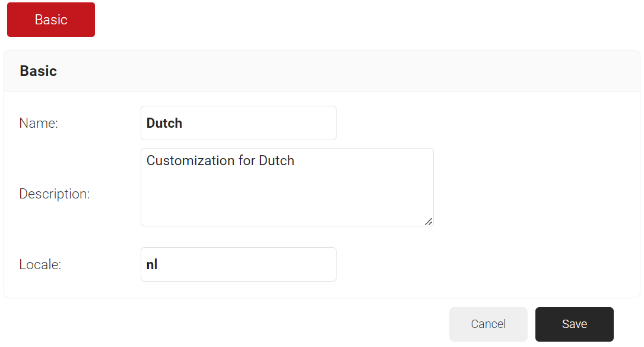
Task: Click empty header area right of Basic title
Action: point(356,71)
